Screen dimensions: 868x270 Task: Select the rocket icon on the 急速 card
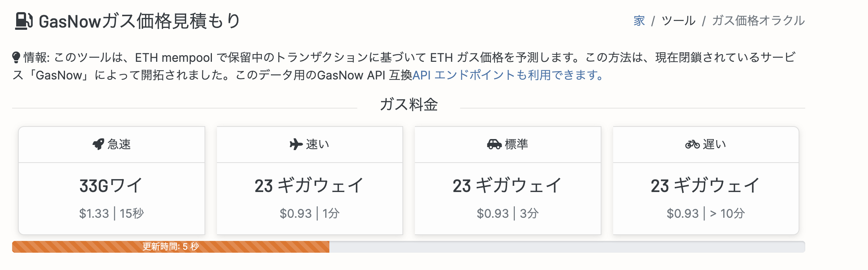coord(98,145)
